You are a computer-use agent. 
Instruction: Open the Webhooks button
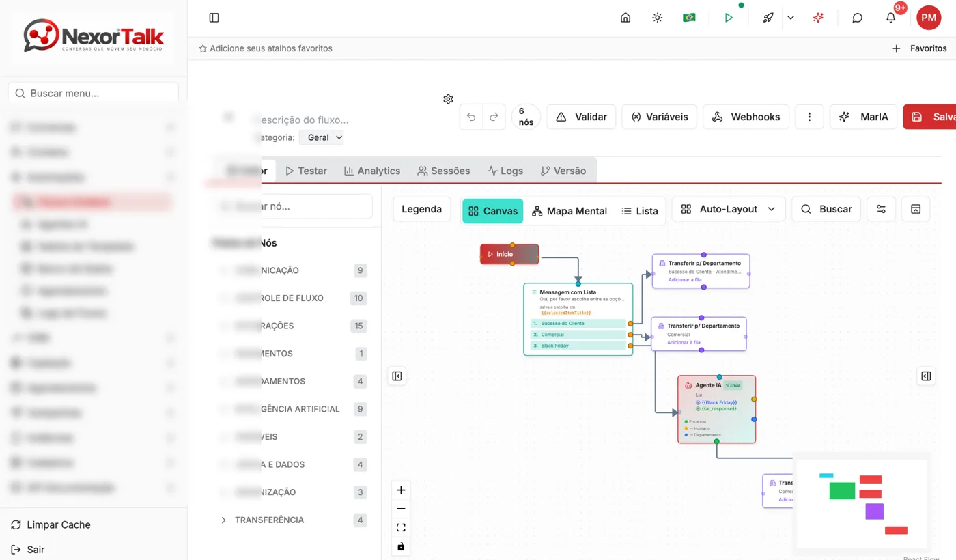pos(746,117)
